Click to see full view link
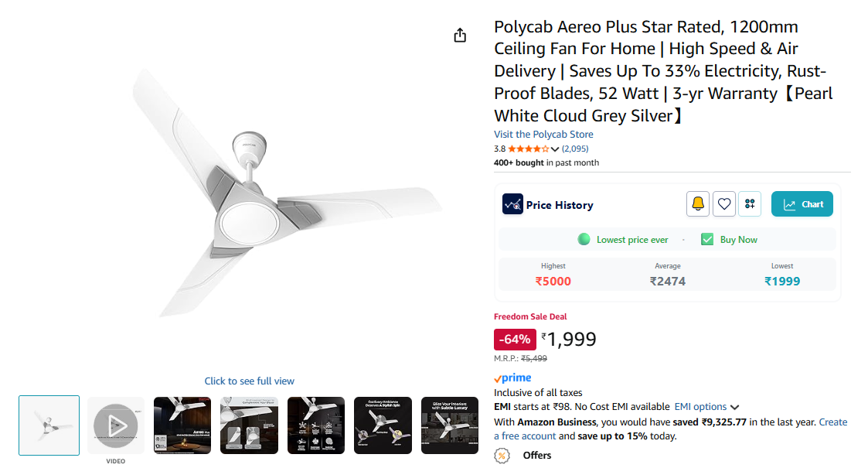This screenshot has width=868, height=468. pyautogui.click(x=249, y=381)
